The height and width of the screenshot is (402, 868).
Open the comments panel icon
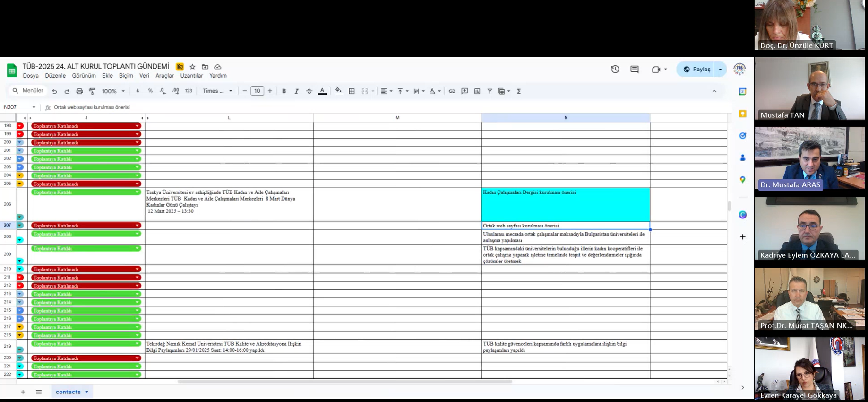coord(634,70)
